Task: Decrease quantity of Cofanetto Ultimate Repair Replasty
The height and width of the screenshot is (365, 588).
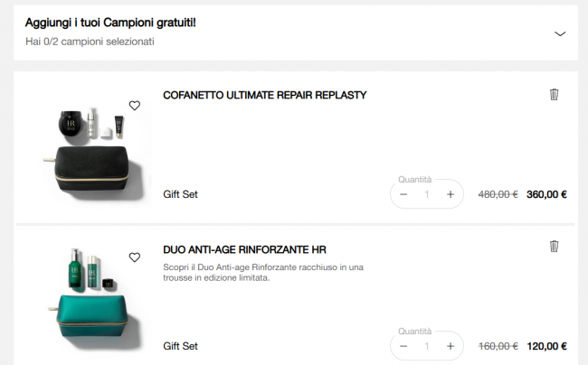Action: click(x=403, y=194)
